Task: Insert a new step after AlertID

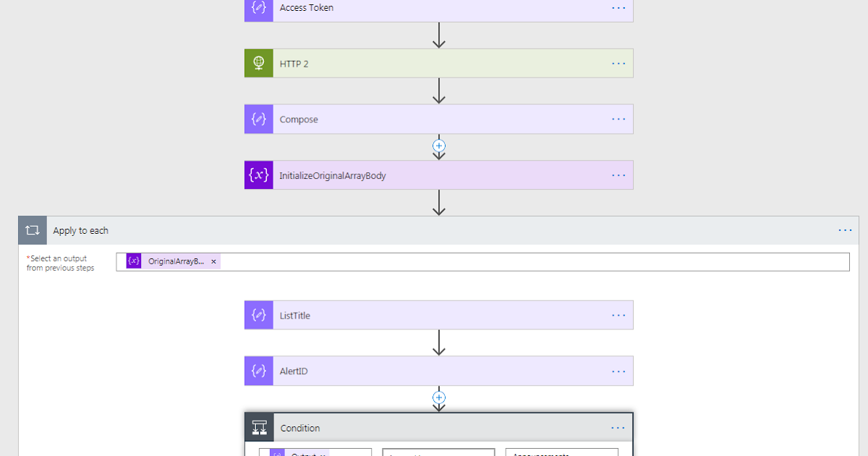Action: (x=439, y=397)
